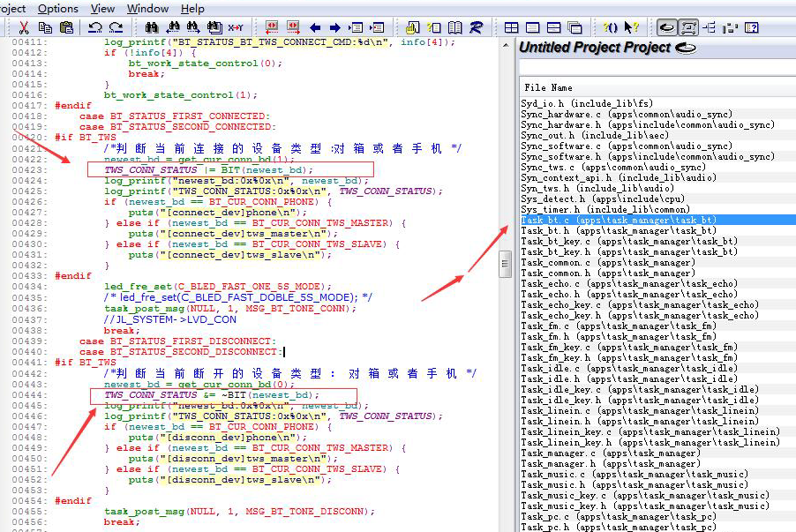796x532 pixels.
Task: Toggle the Clip Window toolbar icon
Action: (730, 27)
